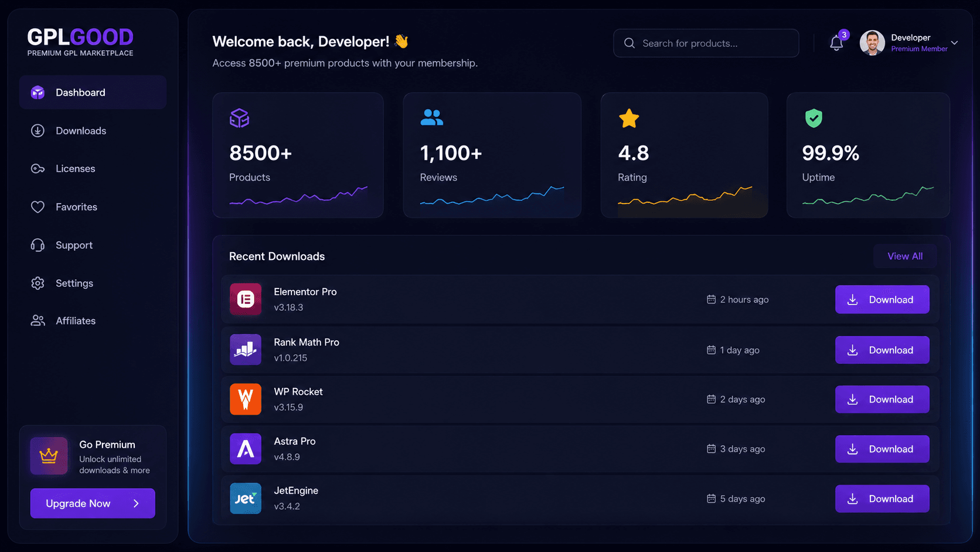Click the Licenses key icon
This screenshot has height=552, width=980.
[x=38, y=169]
